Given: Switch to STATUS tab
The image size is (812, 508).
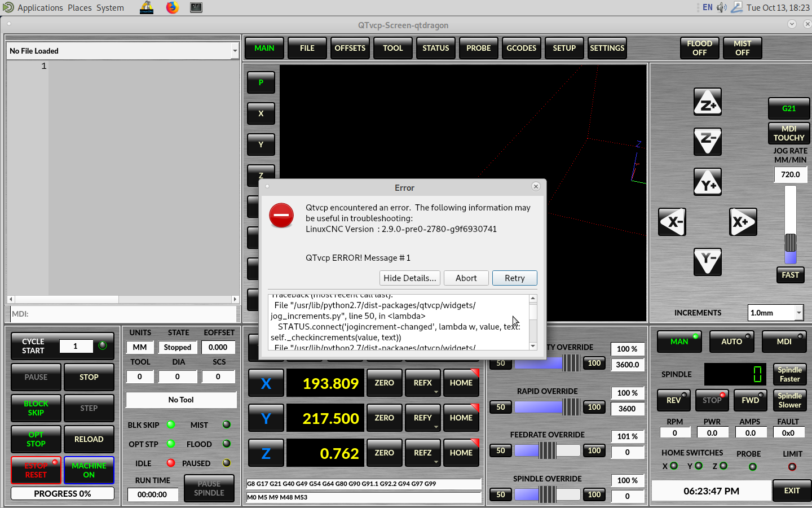Looking at the screenshot, I should coord(436,48).
